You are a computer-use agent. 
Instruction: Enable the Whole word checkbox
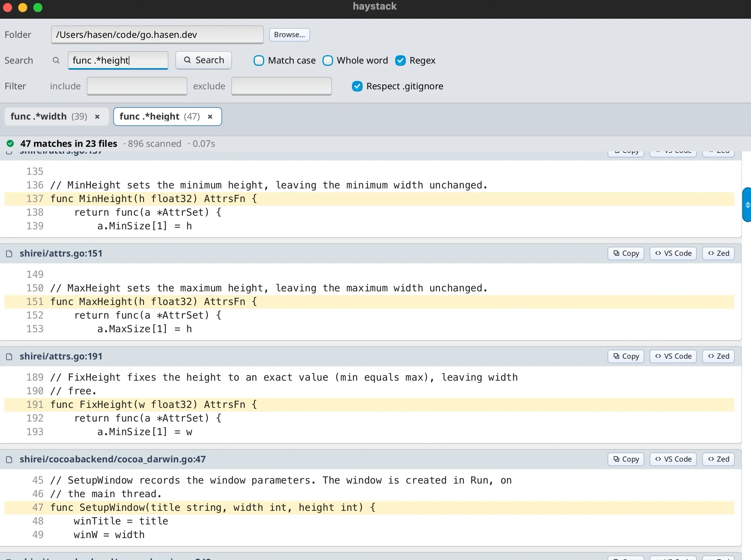click(328, 61)
